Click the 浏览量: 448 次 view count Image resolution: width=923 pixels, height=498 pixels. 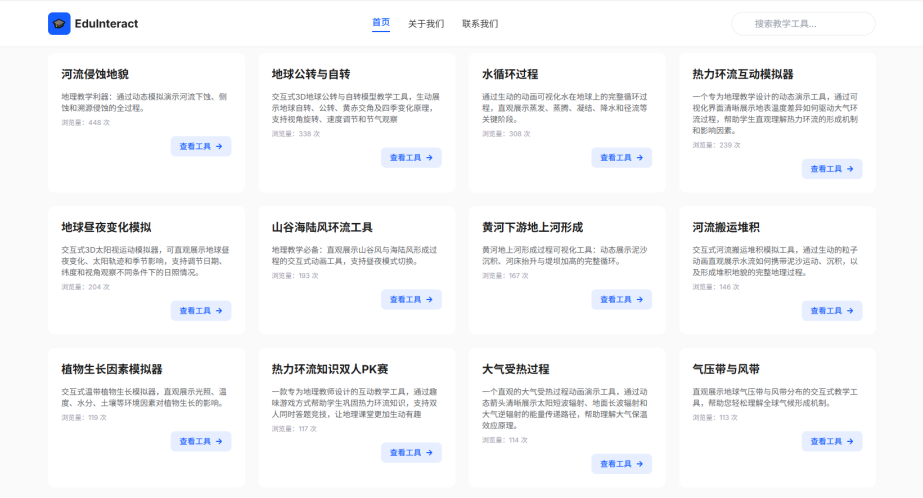click(85, 122)
